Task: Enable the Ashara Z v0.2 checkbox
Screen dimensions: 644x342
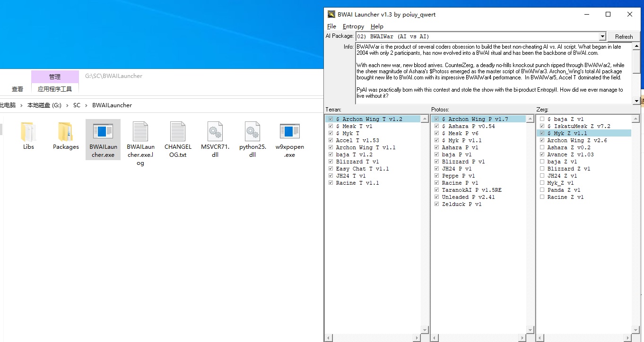Action: tap(542, 147)
